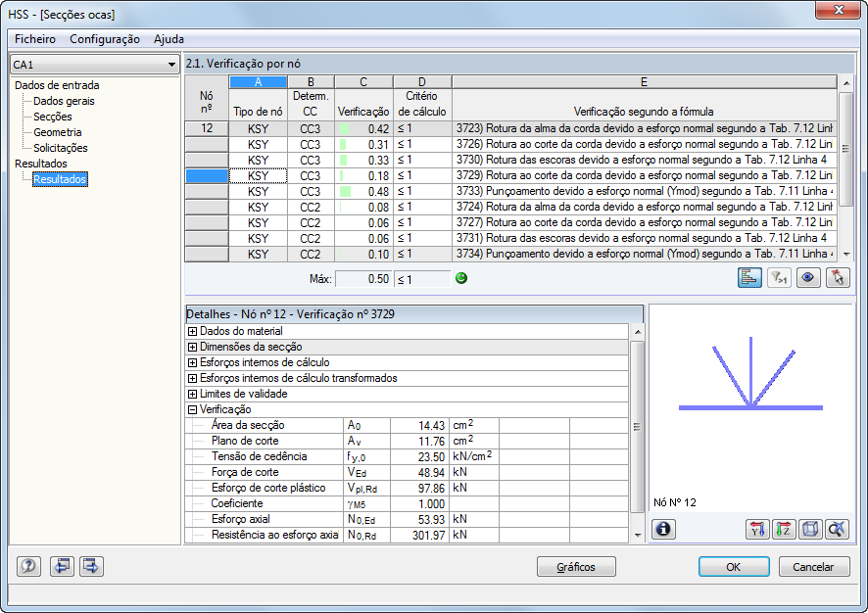The width and height of the screenshot is (868, 613).
Task: Select row with formula 3724
Action: tap(510, 207)
